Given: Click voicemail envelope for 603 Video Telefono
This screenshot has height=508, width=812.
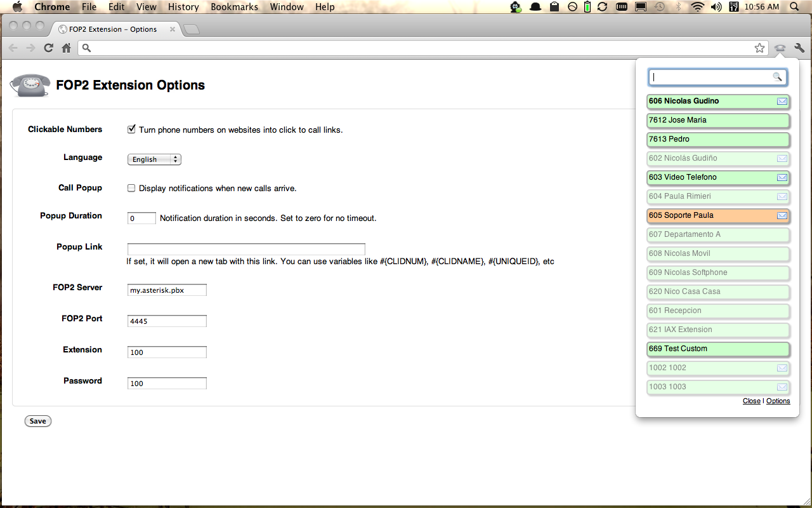Looking at the screenshot, I should coord(781,177).
